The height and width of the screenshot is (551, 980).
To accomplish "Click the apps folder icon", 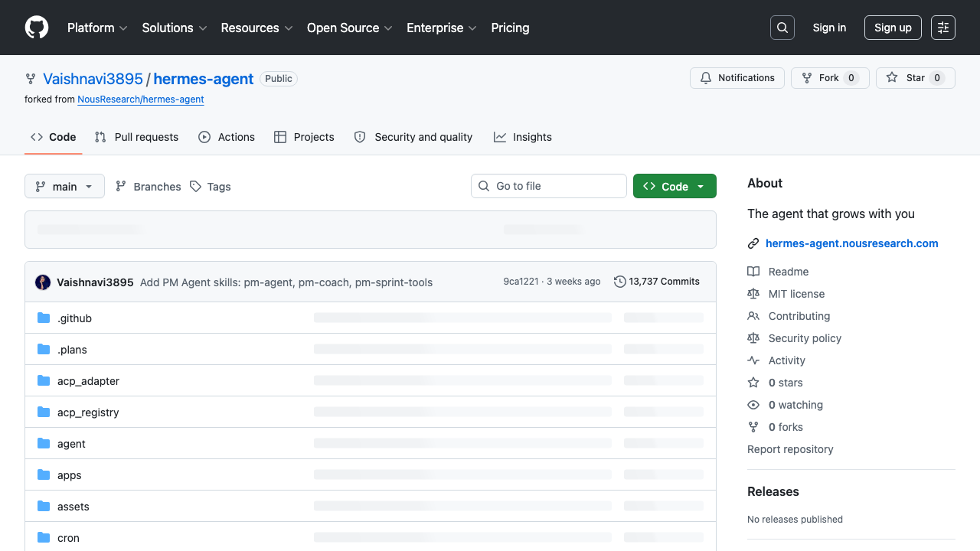I will pos(44,475).
